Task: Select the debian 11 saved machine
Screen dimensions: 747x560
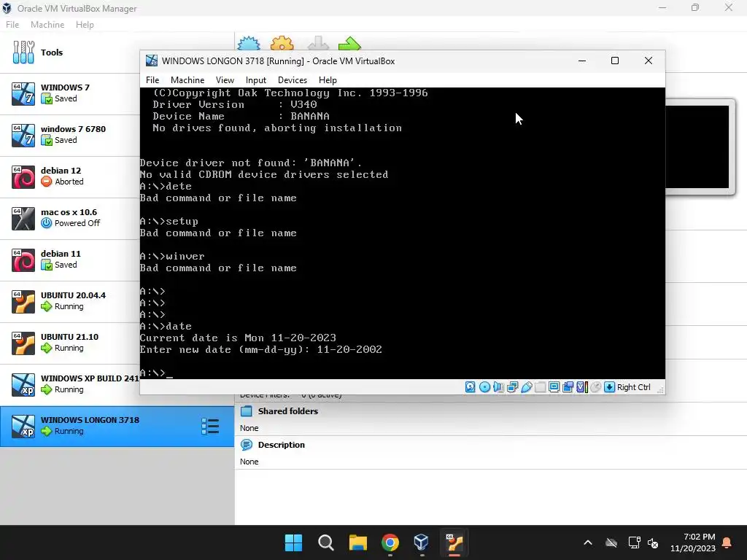Action: point(69,260)
